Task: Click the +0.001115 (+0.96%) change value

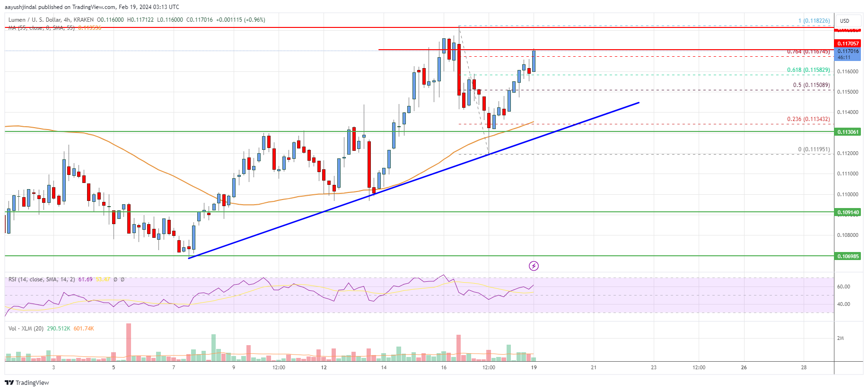Action: point(240,20)
